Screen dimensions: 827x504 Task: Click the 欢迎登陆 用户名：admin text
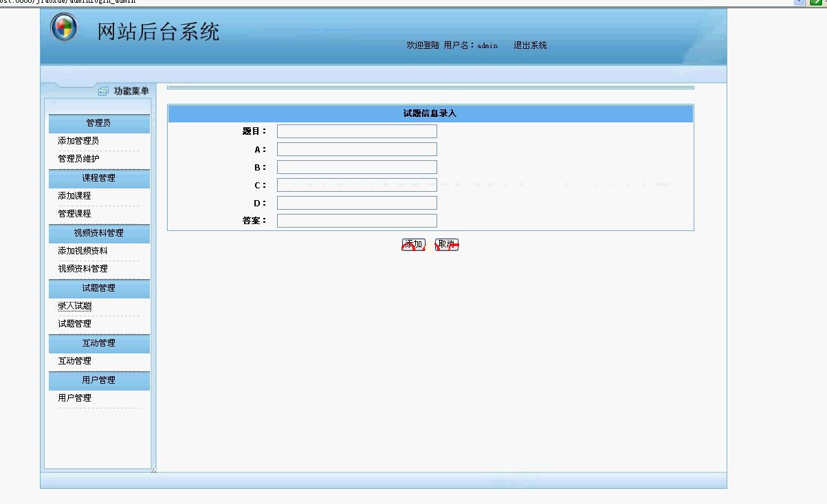(452, 45)
